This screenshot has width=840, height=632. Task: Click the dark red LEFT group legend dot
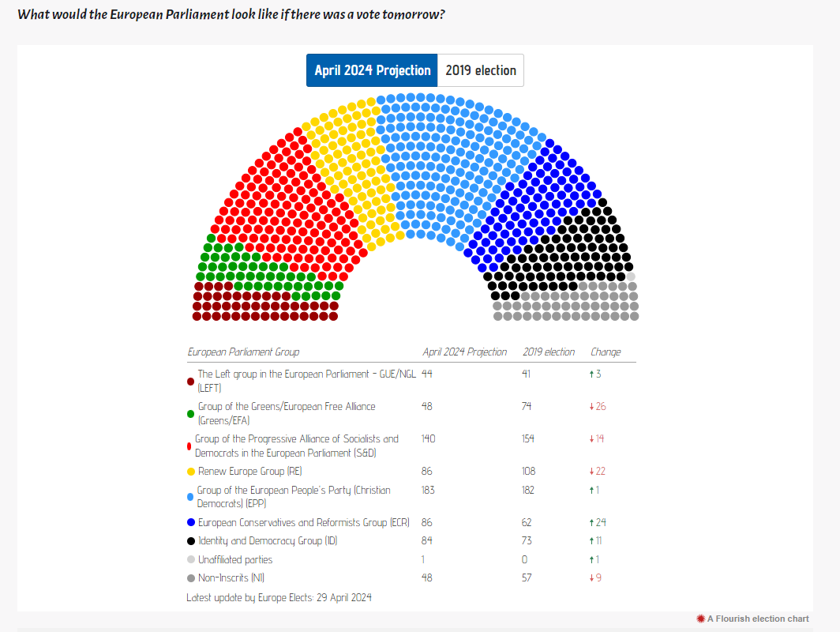pos(191,382)
